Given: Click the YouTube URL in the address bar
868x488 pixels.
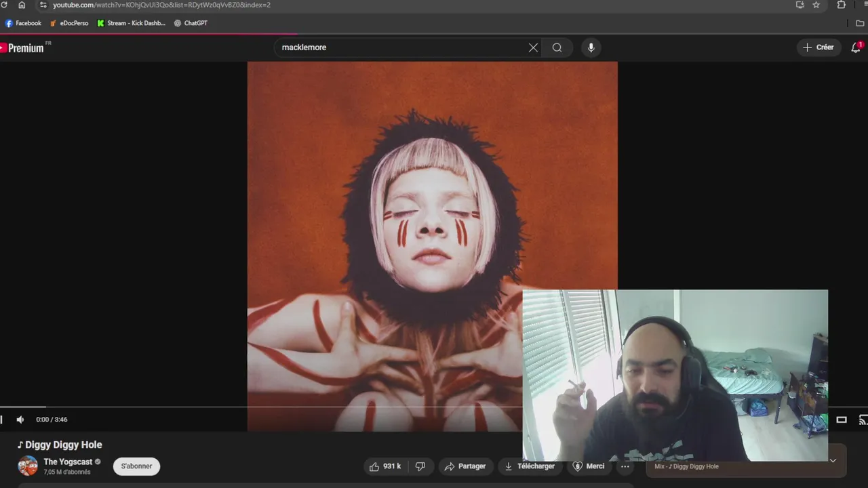Looking at the screenshot, I should pyautogui.click(x=161, y=5).
